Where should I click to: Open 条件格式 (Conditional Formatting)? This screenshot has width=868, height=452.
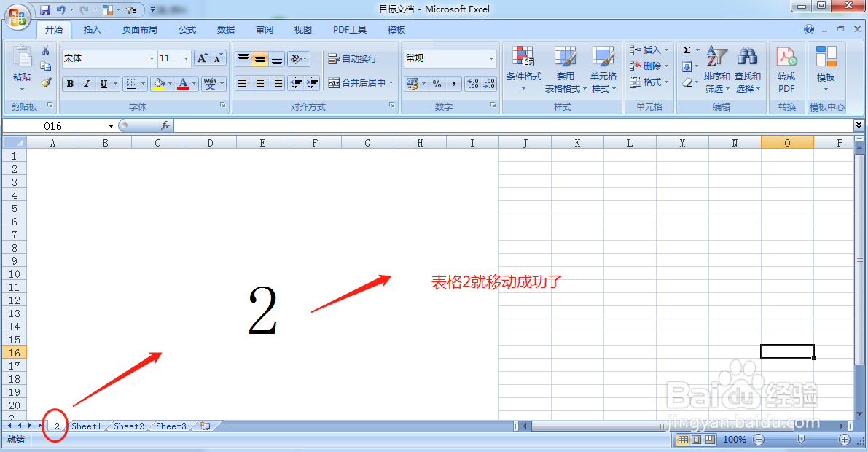(x=524, y=68)
